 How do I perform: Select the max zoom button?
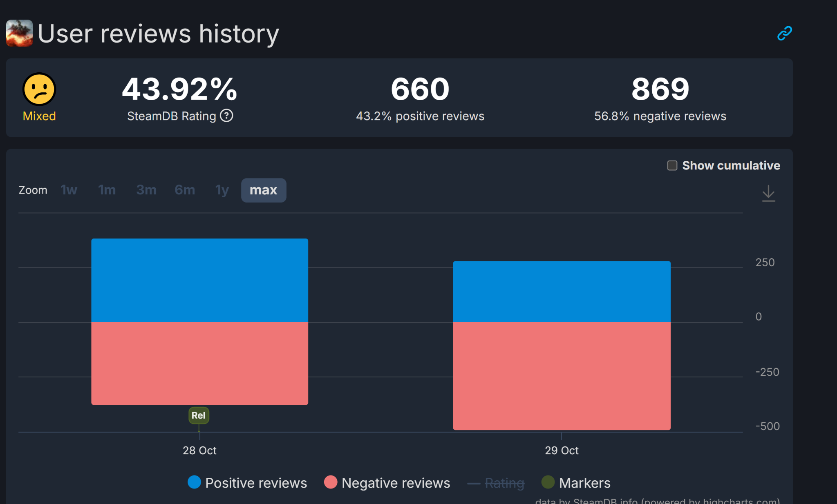[x=263, y=190]
